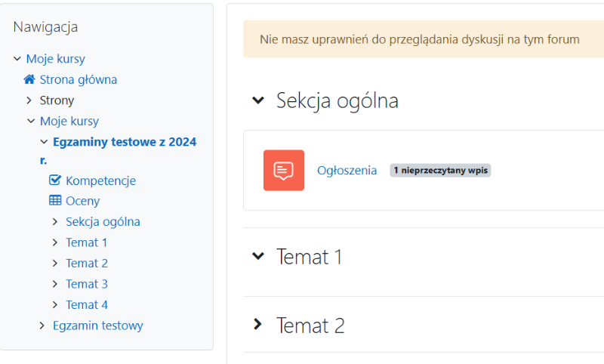
Task: Click the 1 nieprzeczytany wpis badge
Action: (x=440, y=171)
